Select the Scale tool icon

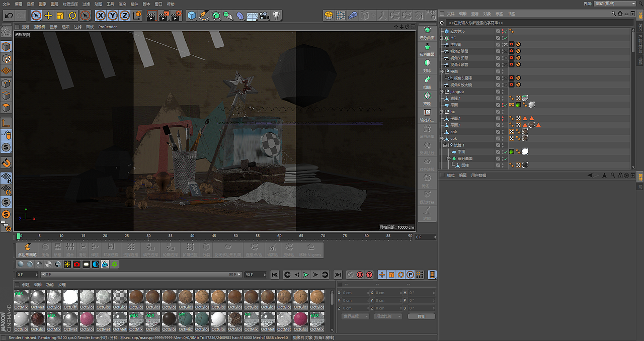(60, 16)
